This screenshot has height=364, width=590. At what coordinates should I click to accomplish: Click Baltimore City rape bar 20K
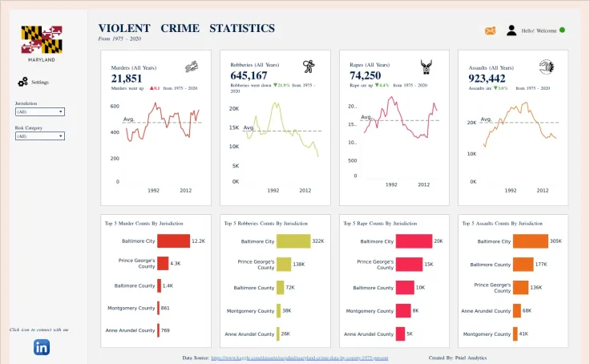pos(414,241)
